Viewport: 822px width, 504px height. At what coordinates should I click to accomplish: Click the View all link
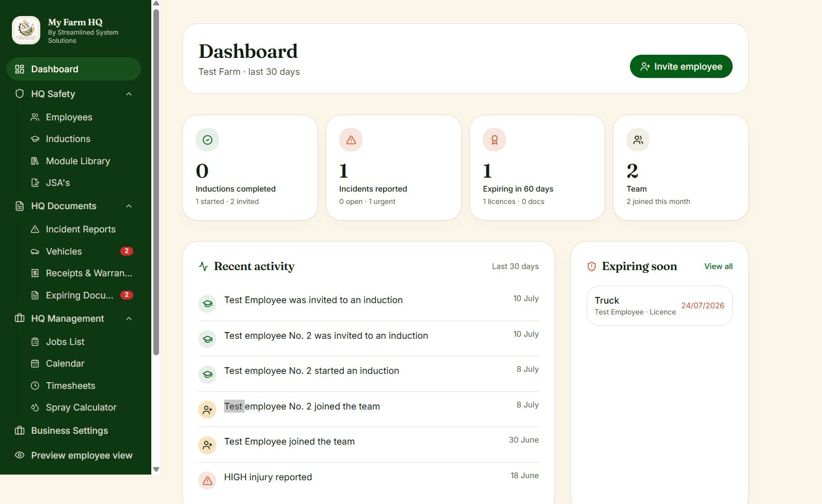[x=718, y=266]
